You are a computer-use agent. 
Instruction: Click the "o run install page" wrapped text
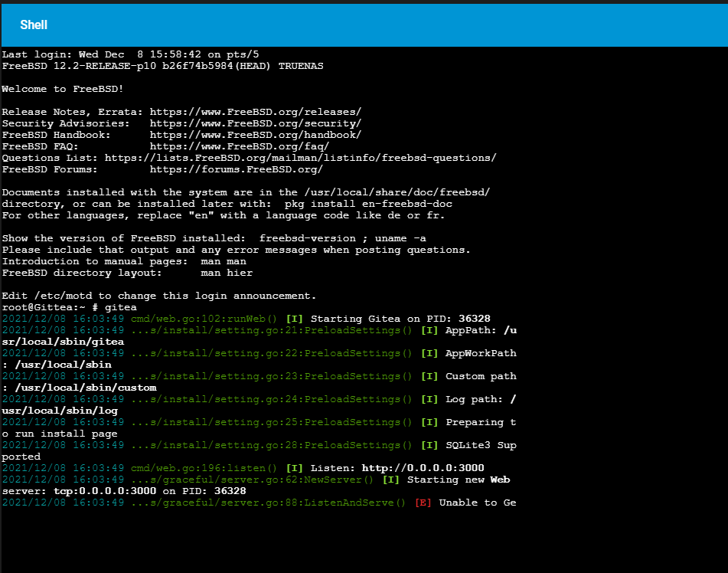(x=60, y=434)
